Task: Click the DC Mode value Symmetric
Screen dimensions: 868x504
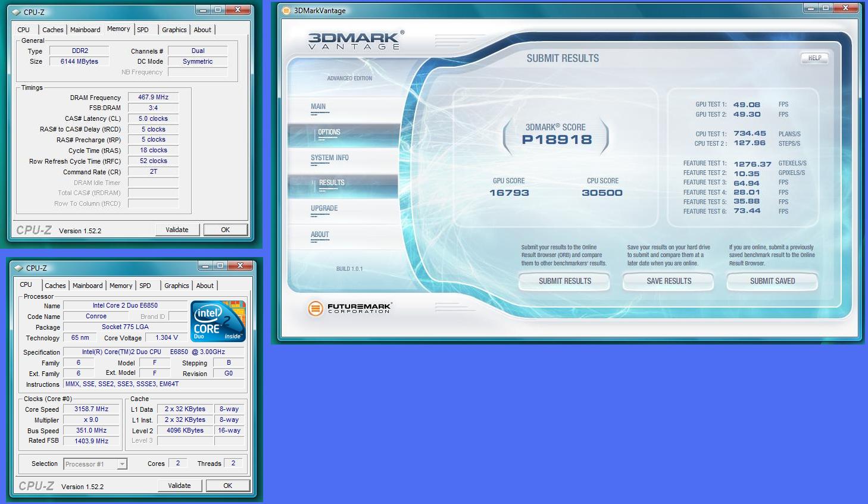Action: click(x=198, y=61)
